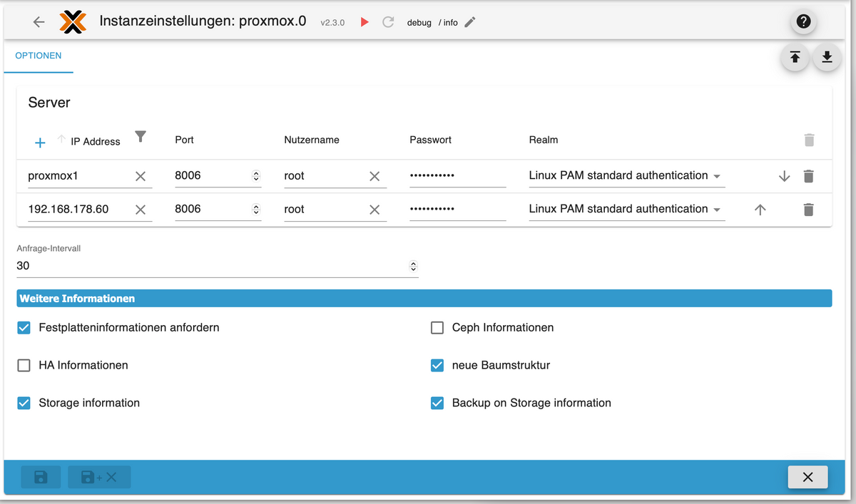856x504 pixels.
Task: Click the header trash icon to delete all
Action: [x=808, y=140]
